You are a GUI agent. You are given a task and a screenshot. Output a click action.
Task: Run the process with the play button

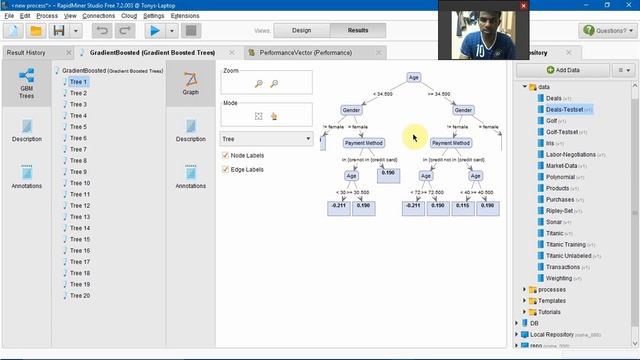[155, 31]
